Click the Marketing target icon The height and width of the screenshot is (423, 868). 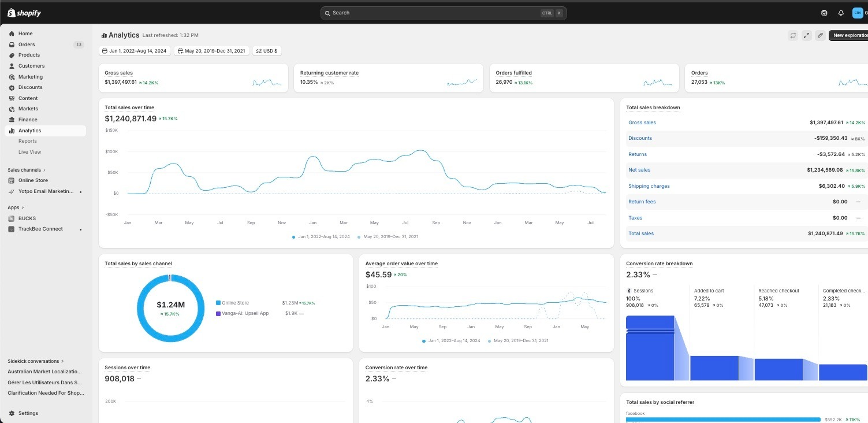pos(12,77)
